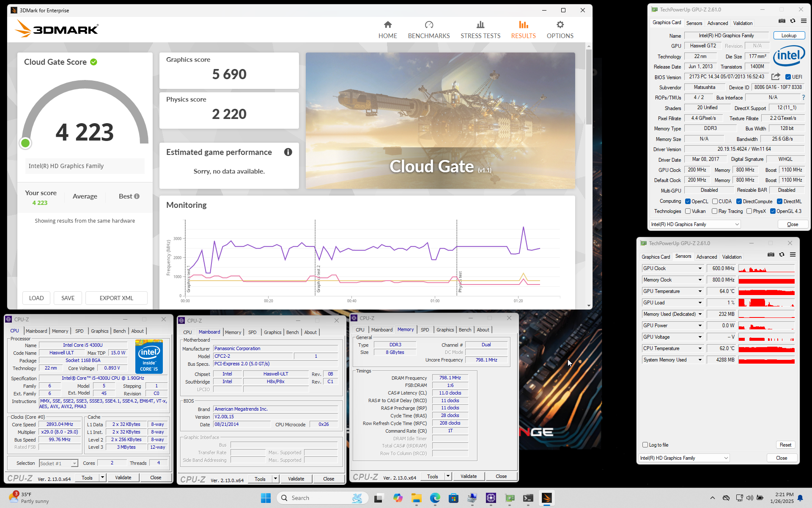The height and width of the screenshot is (508, 812).
Task: Click the Bus Interface question mark
Action: 804,97
